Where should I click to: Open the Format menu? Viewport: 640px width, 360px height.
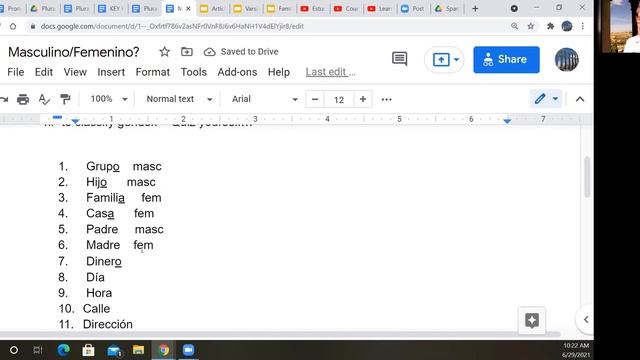coord(153,72)
